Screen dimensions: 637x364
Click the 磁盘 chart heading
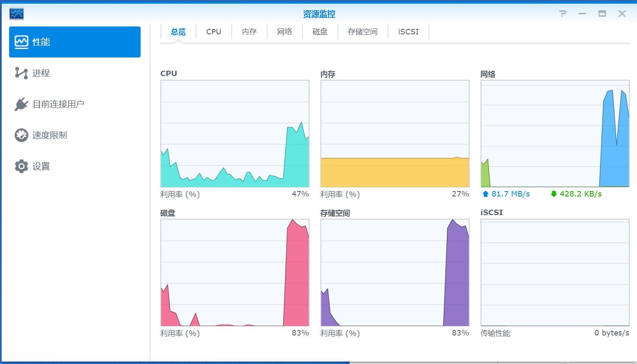[168, 213]
